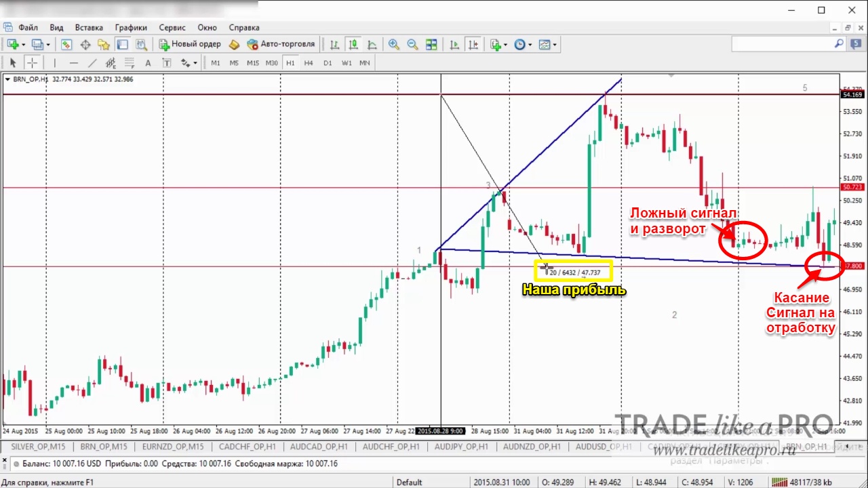Zoom in on the chart

393,45
